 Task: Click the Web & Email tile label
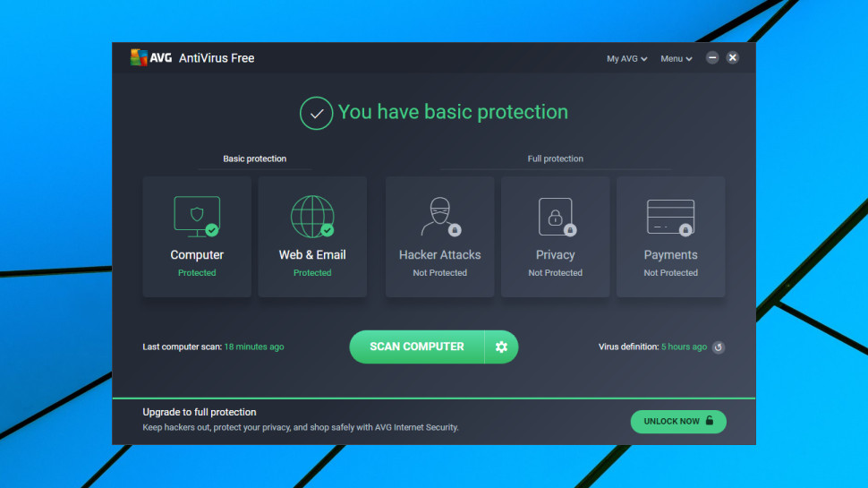pos(312,255)
